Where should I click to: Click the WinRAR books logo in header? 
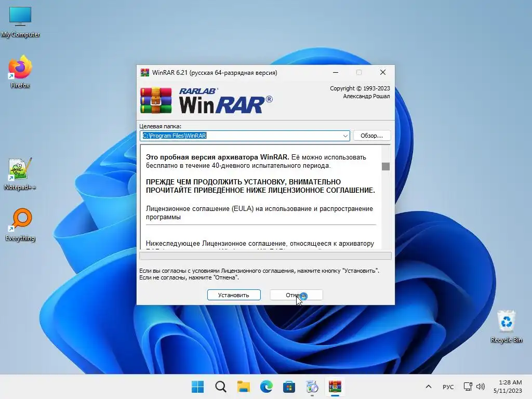tap(156, 100)
